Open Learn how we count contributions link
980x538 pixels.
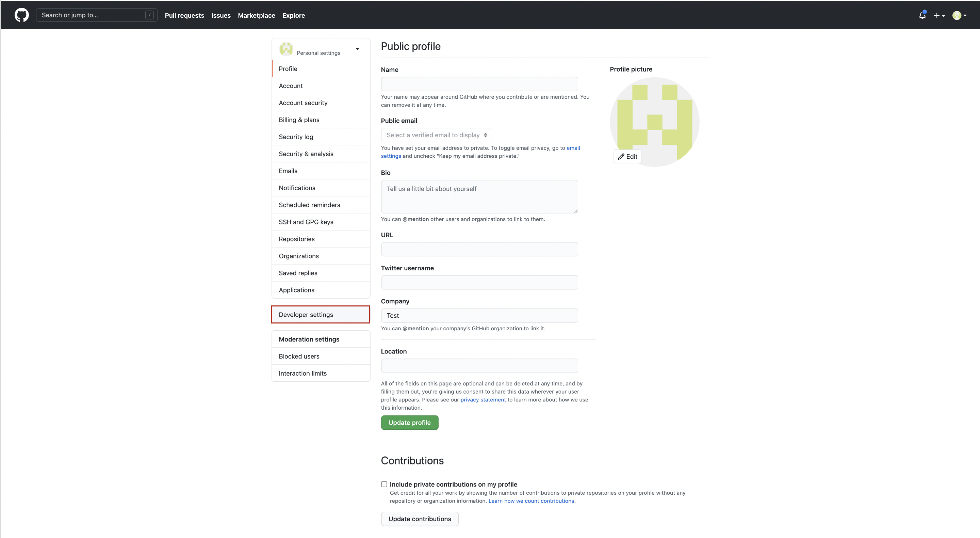531,501
